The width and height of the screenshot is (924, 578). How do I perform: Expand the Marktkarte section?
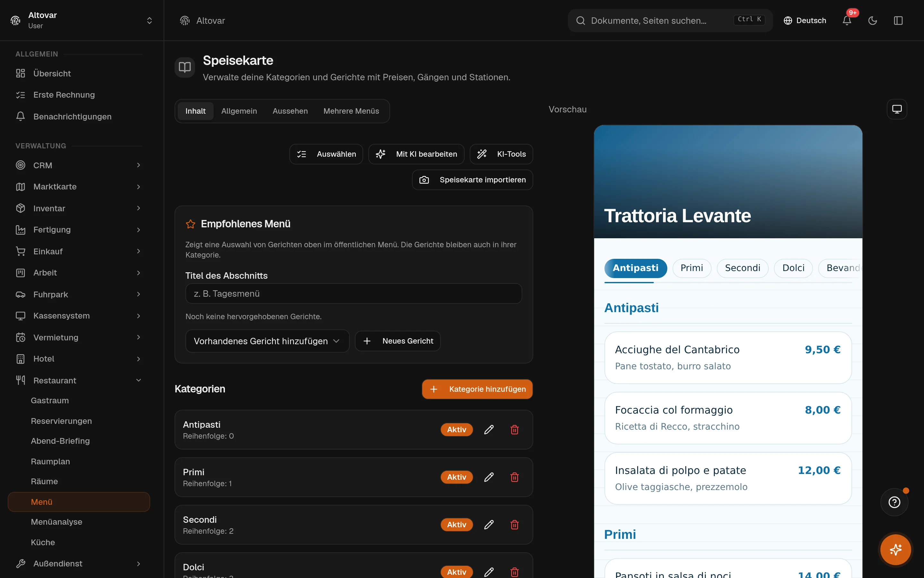(x=79, y=187)
